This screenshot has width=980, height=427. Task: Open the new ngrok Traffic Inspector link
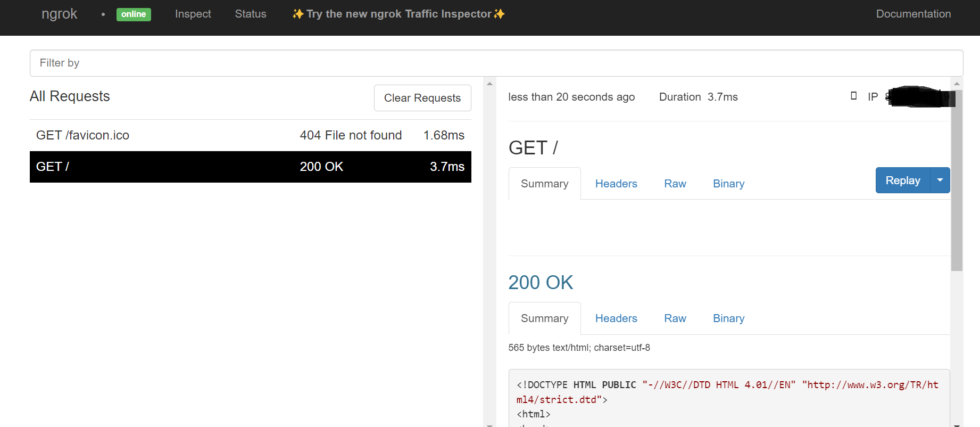[398, 14]
